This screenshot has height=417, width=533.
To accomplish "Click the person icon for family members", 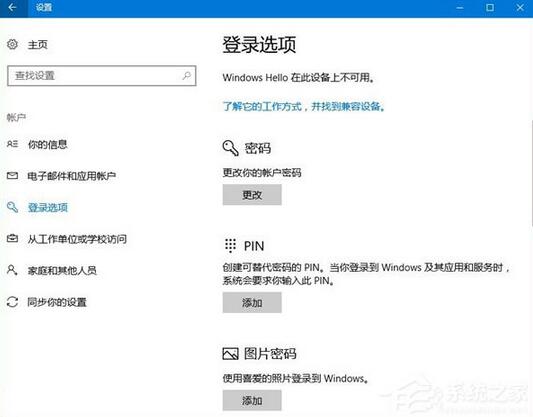I will (12, 270).
